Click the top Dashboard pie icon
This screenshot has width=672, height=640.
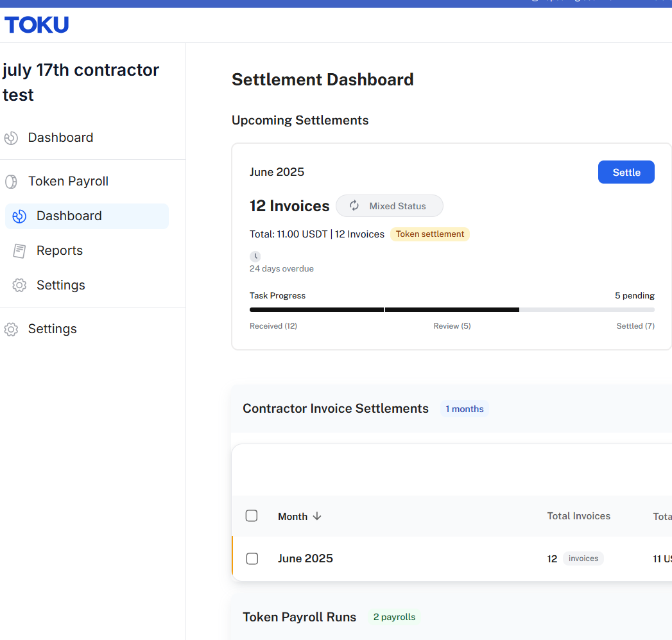(11, 138)
